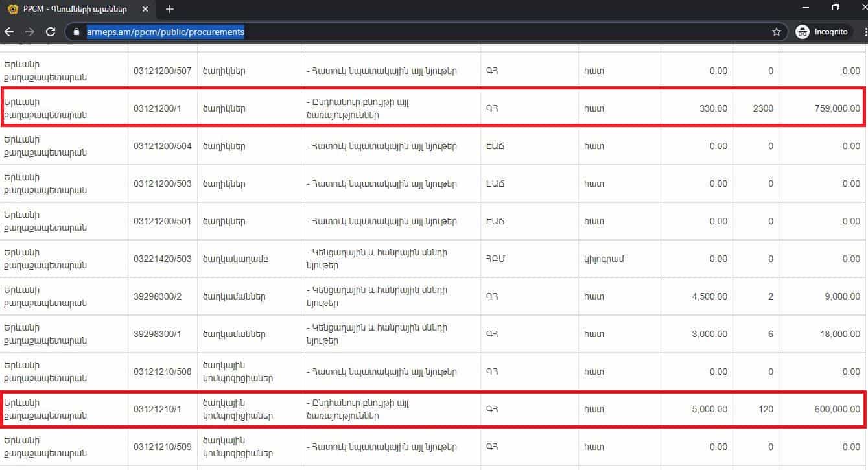Screen dimensions: 868x470
Task: Open a new tab with plus button
Action: click(170, 9)
